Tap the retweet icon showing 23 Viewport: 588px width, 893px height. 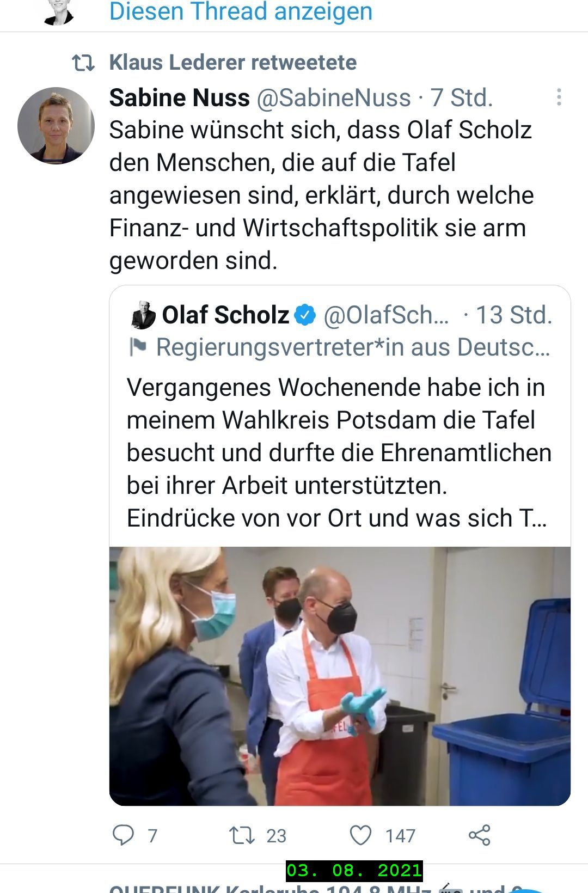pyautogui.click(x=242, y=835)
